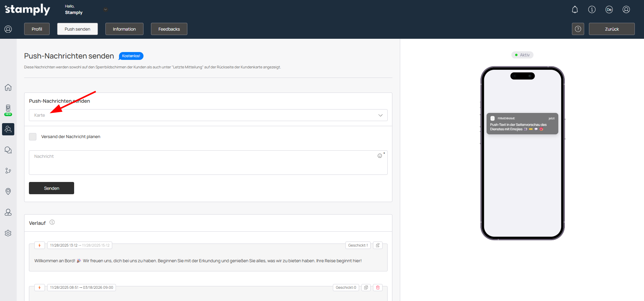Open the user account icon top right
Image resolution: width=644 pixels, height=301 pixels.
(x=626, y=10)
